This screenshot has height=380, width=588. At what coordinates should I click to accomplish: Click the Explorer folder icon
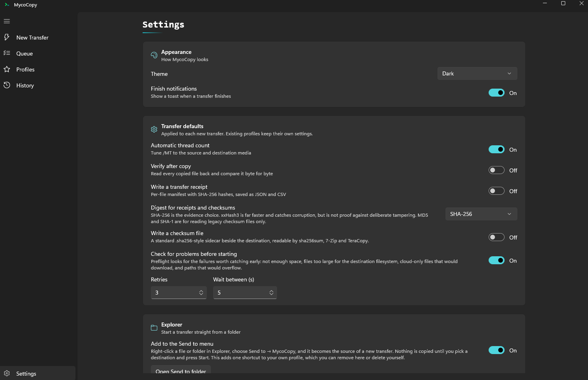[x=154, y=328]
